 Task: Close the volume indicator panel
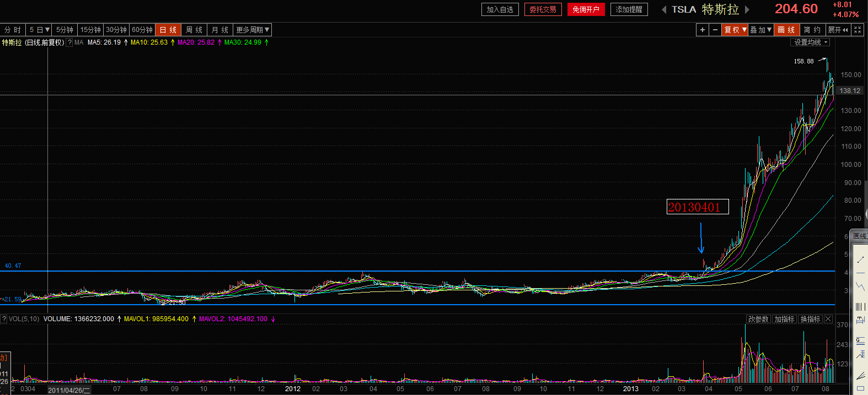click(x=828, y=319)
